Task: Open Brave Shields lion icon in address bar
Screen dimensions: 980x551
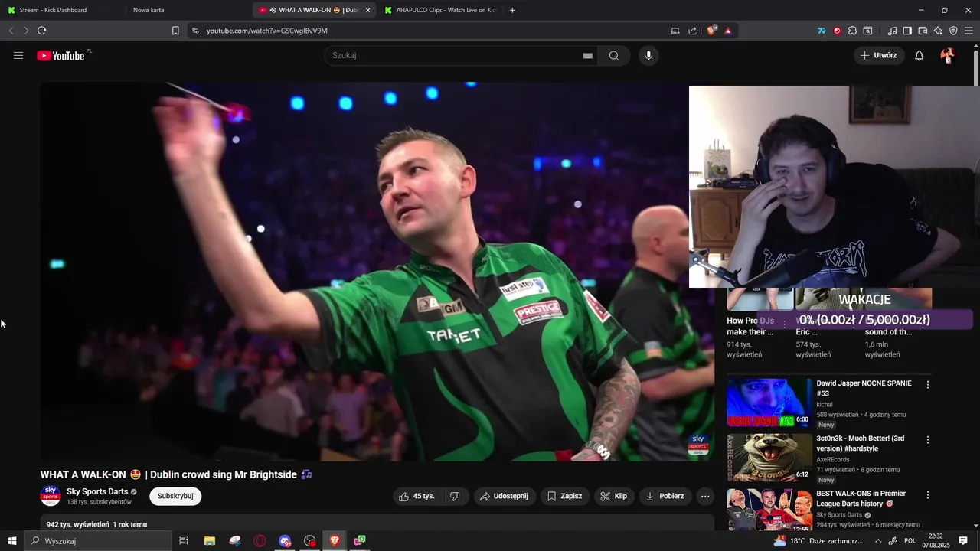Action: [x=712, y=31]
